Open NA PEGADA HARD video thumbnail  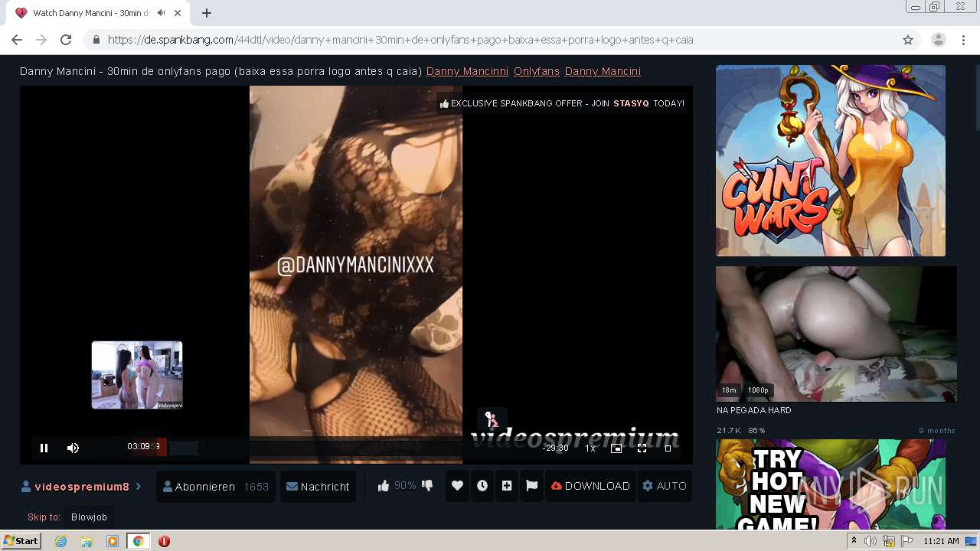(836, 334)
